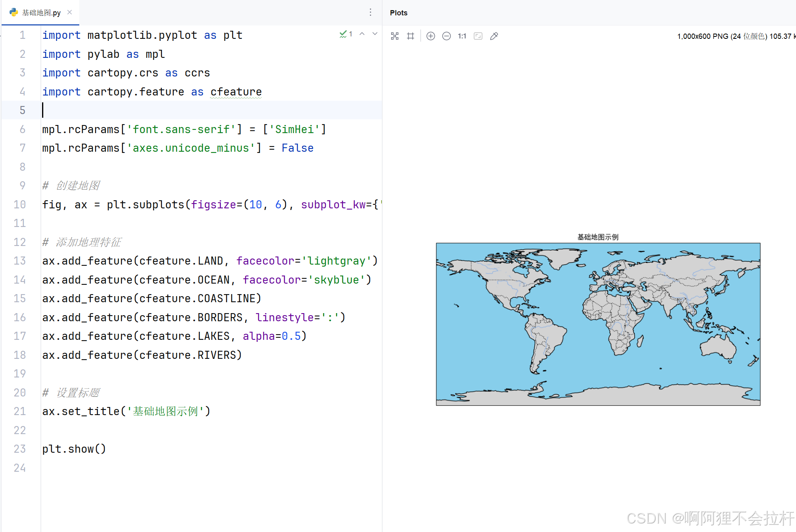Click line number 13 in the gutter
The height and width of the screenshot is (532, 796).
[x=20, y=261]
